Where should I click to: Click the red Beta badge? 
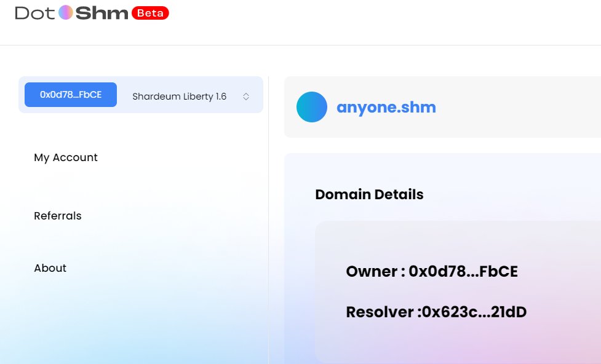tap(150, 13)
